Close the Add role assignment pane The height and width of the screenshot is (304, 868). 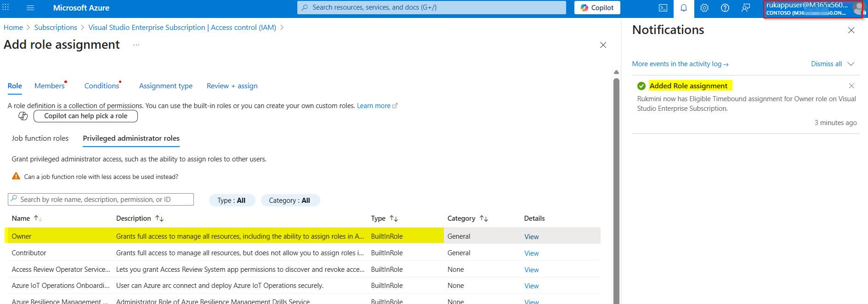603,45
